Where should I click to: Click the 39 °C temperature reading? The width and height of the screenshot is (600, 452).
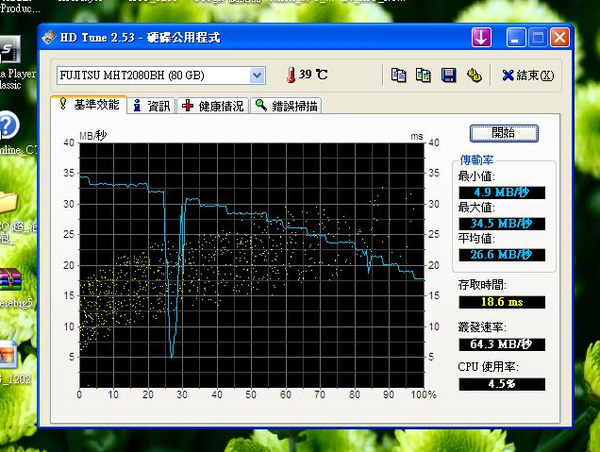pyautogui.click(x=313, y=74)
